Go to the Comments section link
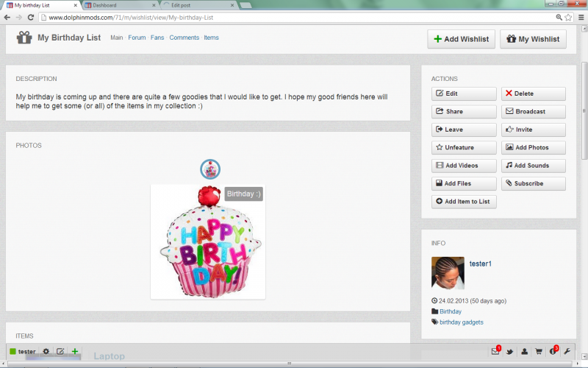 coord(184,38)
